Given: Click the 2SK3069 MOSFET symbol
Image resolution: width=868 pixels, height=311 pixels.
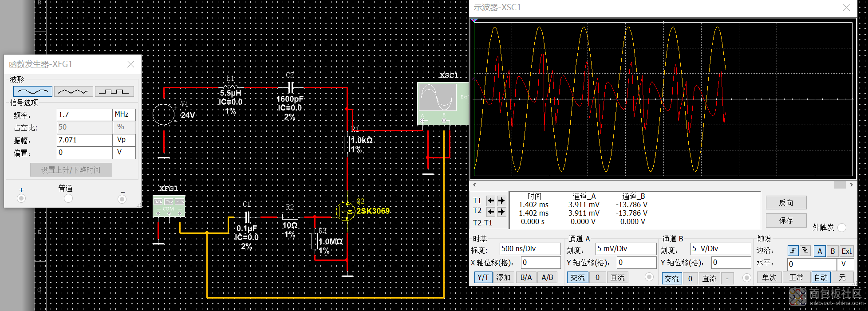Looking at the screenshot, I should (x=346, y=211).
